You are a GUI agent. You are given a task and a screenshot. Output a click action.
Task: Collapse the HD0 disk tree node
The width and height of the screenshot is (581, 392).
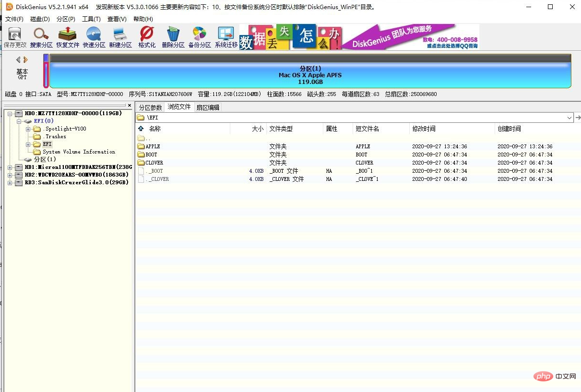coord(10,113)
